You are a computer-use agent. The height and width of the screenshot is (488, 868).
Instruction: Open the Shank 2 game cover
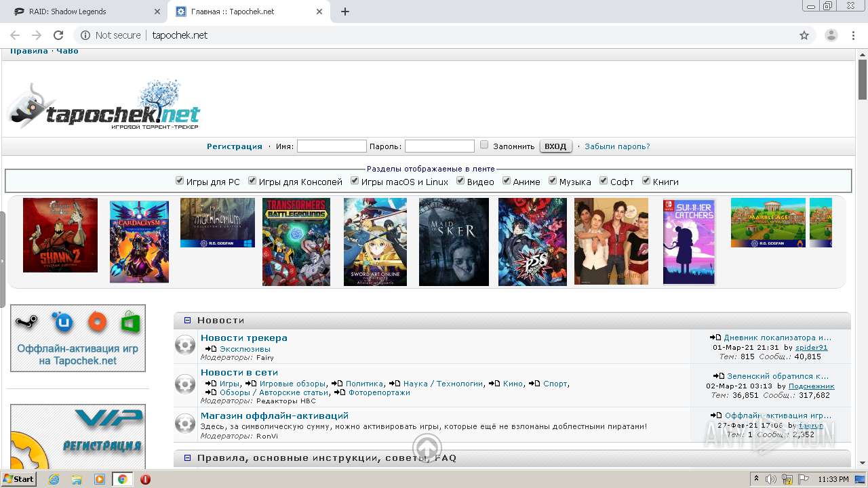60,235
